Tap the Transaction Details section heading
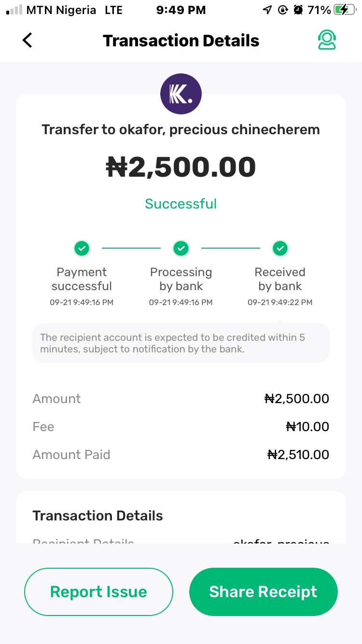362x644 pixels. click(x=97, y=516)
